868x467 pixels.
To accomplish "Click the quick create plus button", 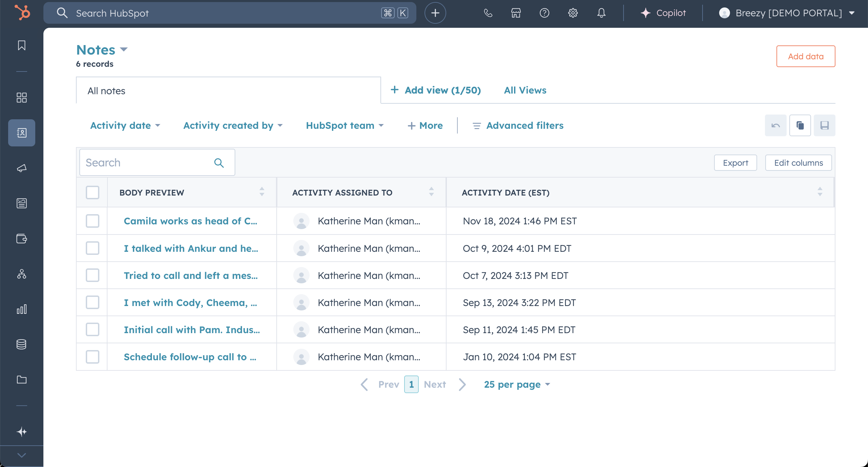I will pyautogui.click(x=435, y=13).
